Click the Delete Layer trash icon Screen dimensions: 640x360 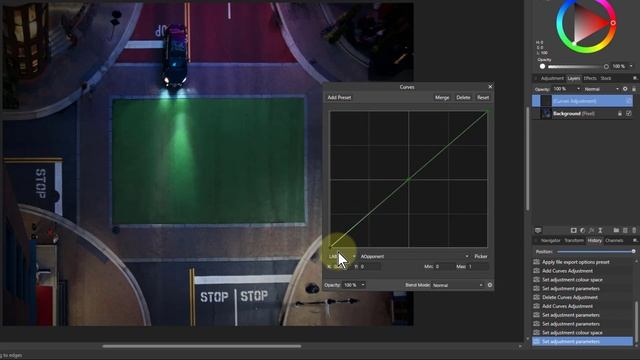pyautogui.click(x=634, y=230)
